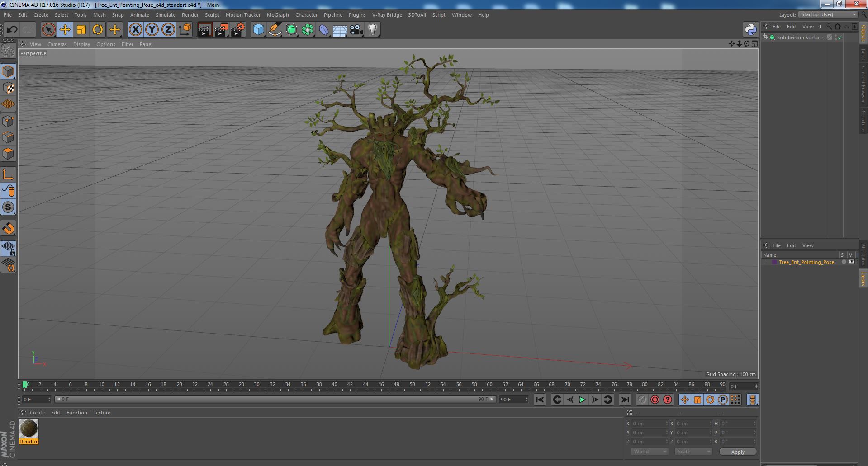The height and width of the screenshot is (466, 868).
Task: Toggle X axis lock
Action: point(135,30)
